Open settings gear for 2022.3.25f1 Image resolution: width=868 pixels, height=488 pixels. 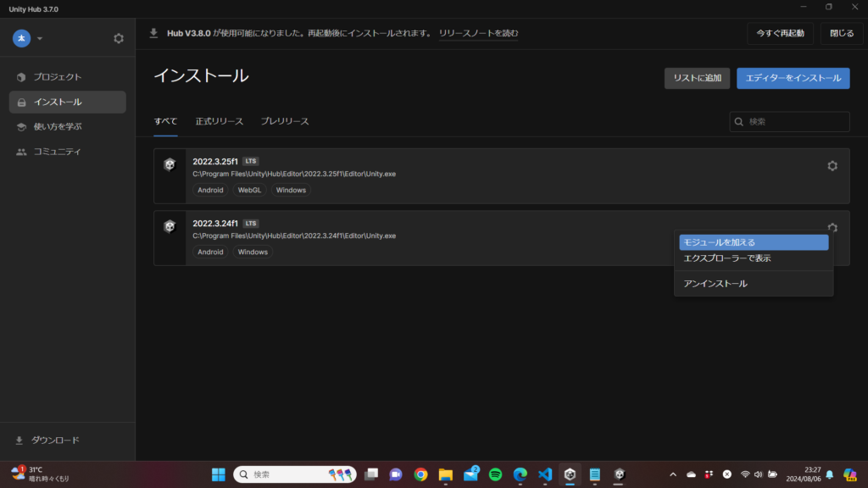click(832, 166)
